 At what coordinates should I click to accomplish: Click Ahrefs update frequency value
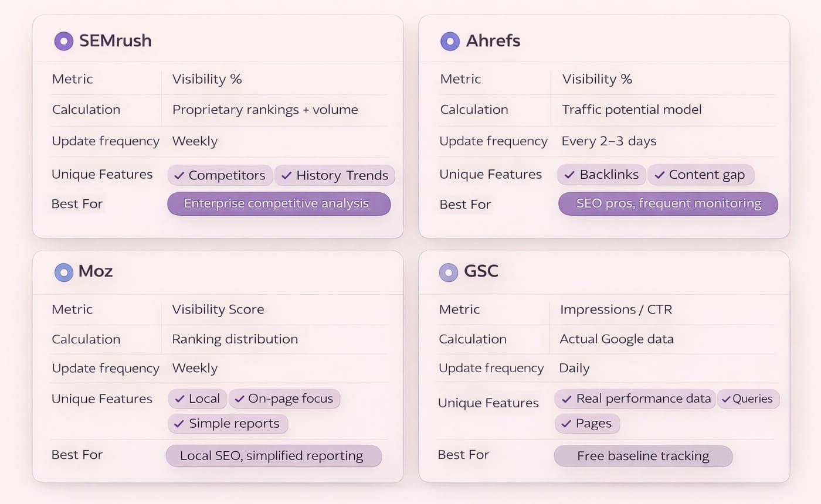(x=609, y=141)
